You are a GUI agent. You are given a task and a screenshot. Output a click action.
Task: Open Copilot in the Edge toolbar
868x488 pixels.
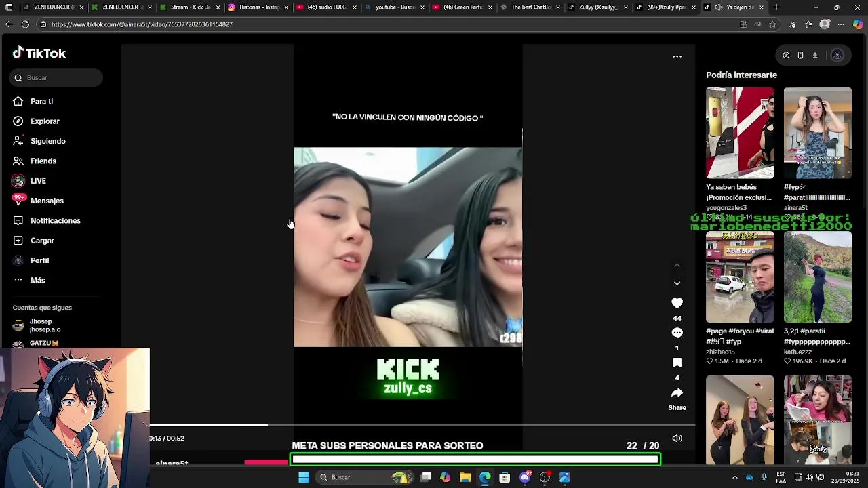coord(858,24)
